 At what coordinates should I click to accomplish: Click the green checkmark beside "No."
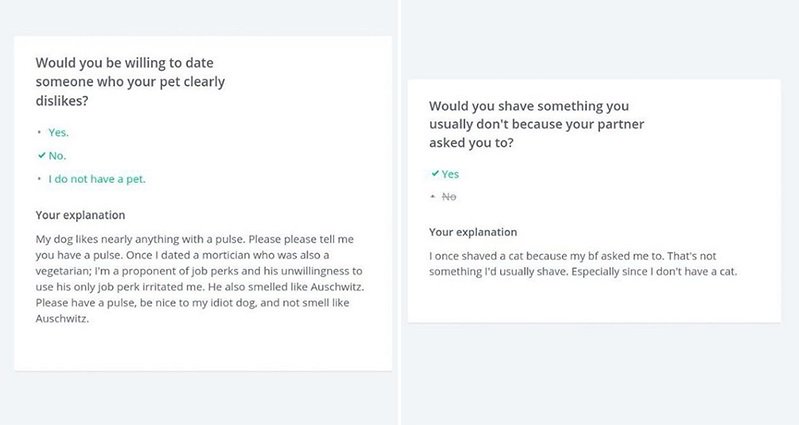point(40,156)
